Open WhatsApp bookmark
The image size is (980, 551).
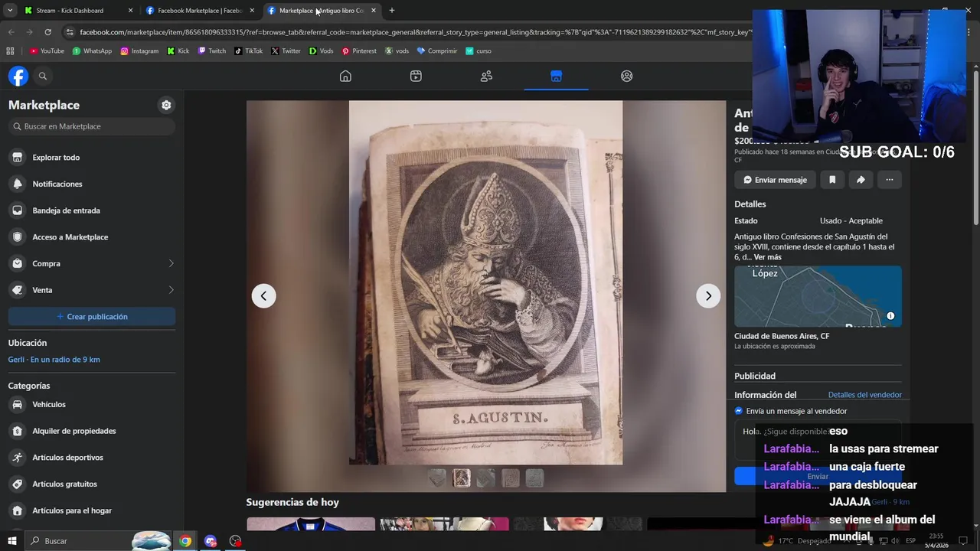pyautogui.click(x=92, y=51)
